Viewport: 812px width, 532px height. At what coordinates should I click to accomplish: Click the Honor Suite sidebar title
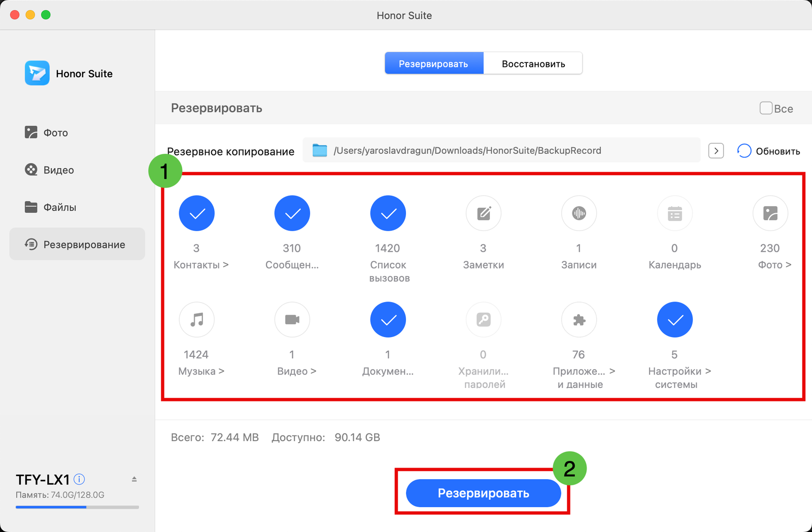tap(84, 74)
